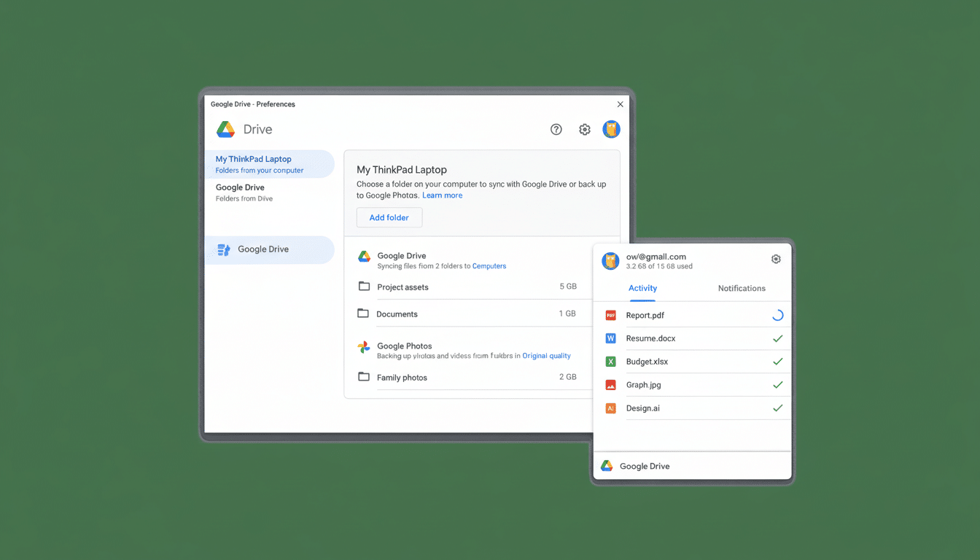
Task: Select the Activity tab
Action: point(642,288)
